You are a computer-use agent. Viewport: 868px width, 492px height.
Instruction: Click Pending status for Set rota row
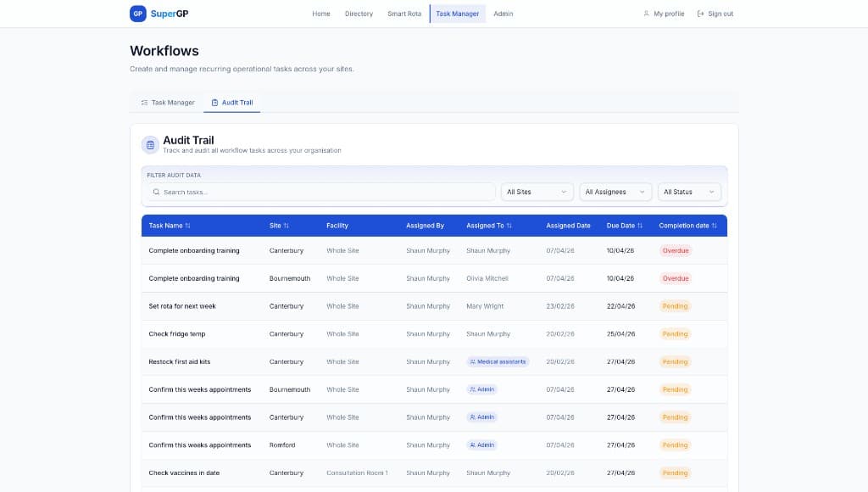pos(675,306)
